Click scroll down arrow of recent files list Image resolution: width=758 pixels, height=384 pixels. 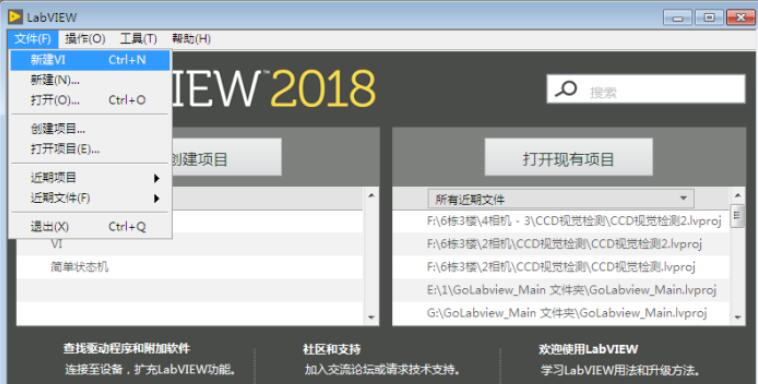737,317
